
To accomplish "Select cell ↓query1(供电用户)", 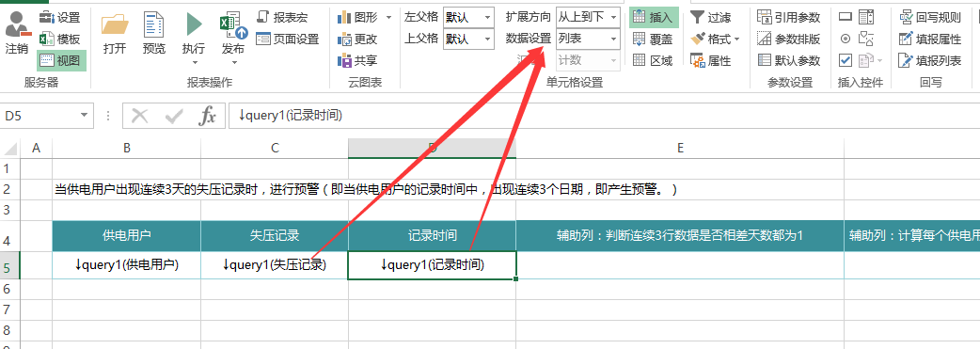I will pos(127,265).
